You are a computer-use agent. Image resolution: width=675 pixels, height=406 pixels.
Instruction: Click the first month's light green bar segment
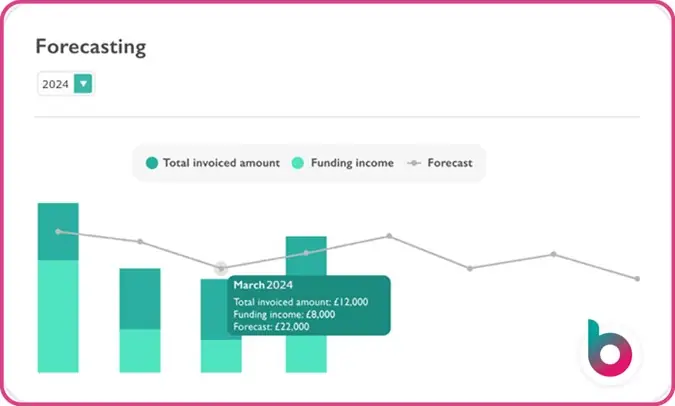click(58, 315)
